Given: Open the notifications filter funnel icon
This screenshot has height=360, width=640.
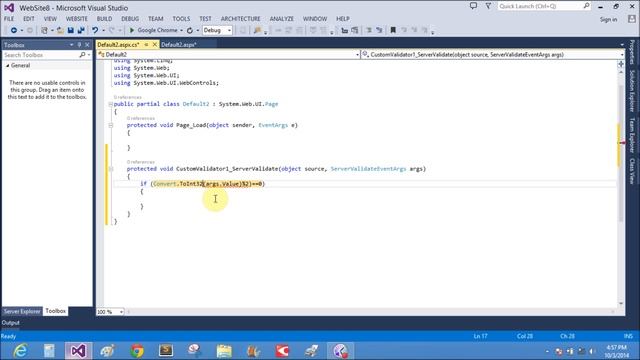Looking at the screenshot, I should (488, 6).
